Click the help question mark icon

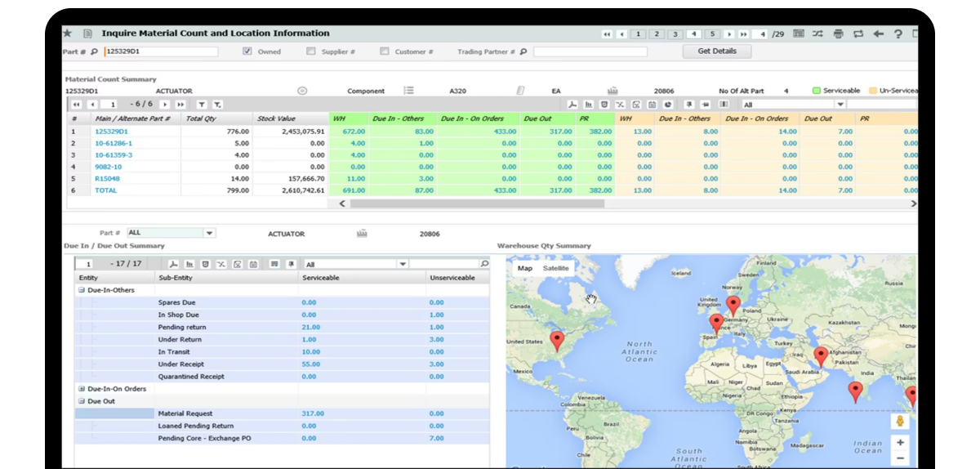point(898,34)
